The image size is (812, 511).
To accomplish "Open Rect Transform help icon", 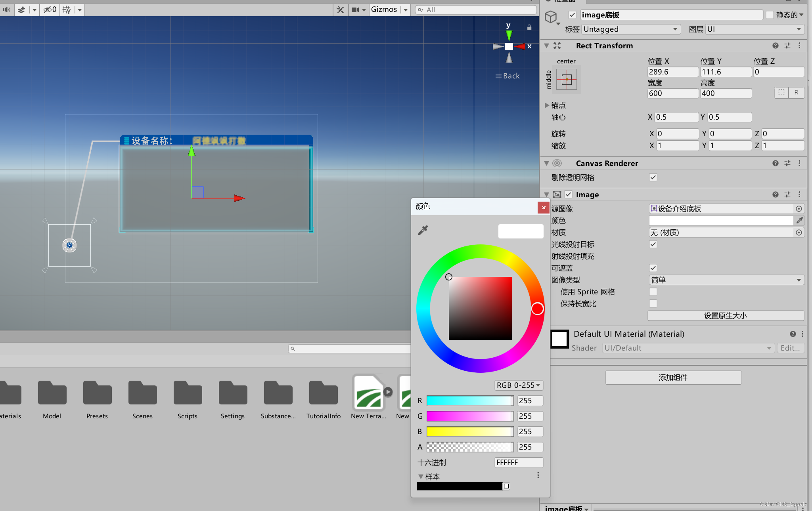I will click(x=776, y=46).
